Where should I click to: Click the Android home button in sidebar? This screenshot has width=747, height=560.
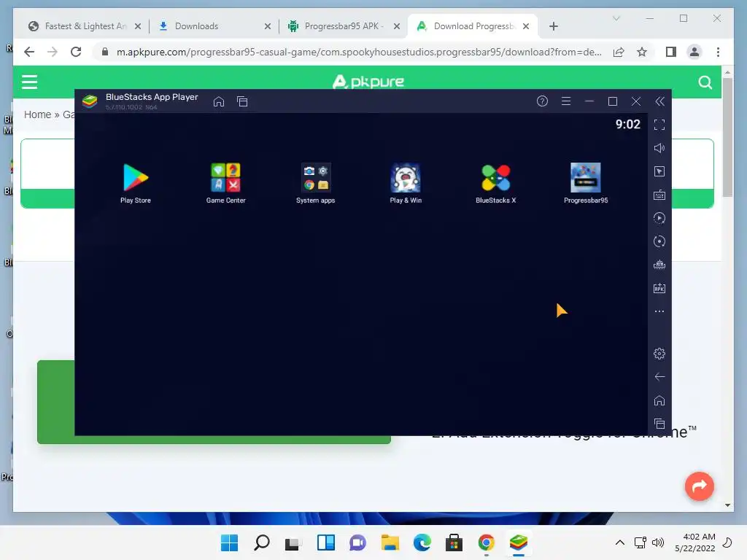click(x=659, y=400)
